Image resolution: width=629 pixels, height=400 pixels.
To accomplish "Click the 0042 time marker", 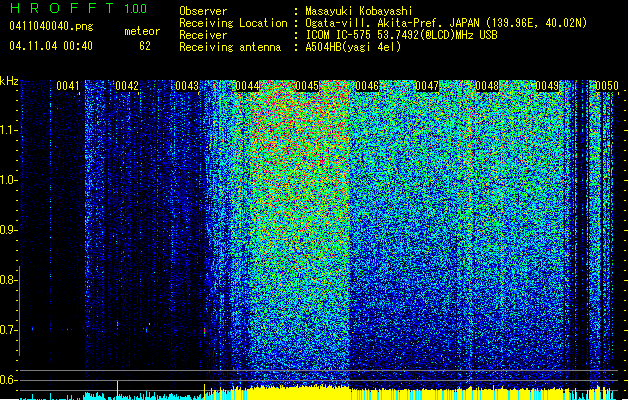I will click(127, 86).
